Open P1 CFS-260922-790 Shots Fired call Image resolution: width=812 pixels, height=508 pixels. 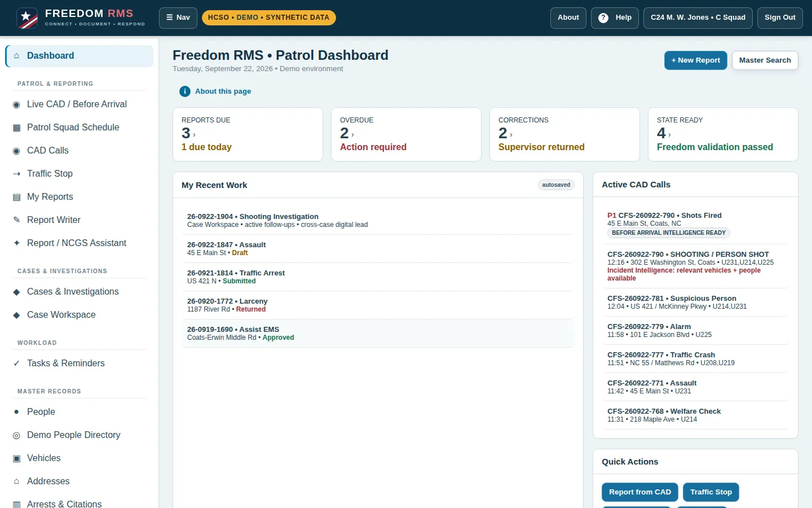(695, 225)
